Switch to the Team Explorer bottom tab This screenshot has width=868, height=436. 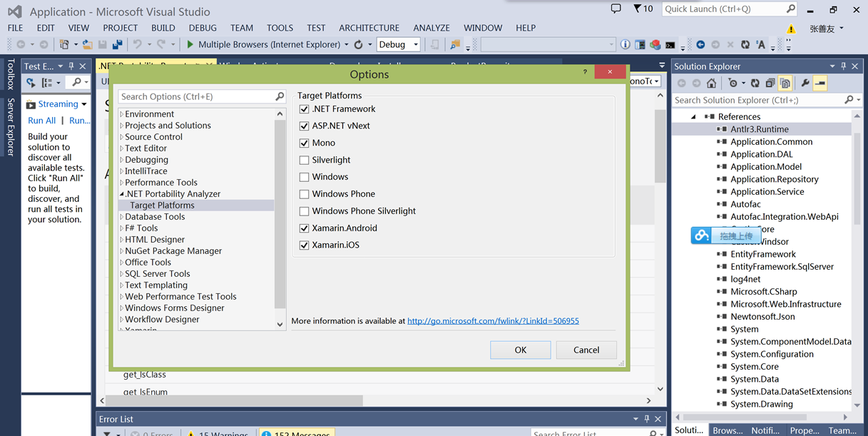[x=842, y=430]
